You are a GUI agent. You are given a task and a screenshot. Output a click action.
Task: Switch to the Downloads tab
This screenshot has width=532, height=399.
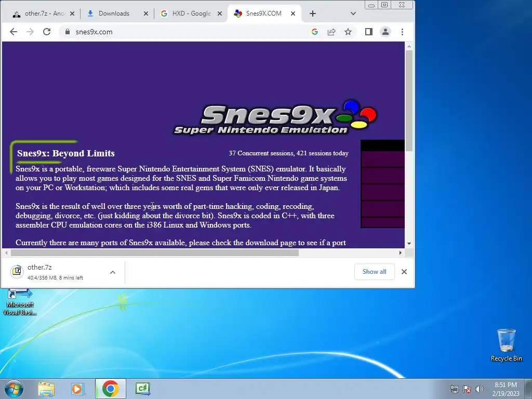click(x=114, y=14)
